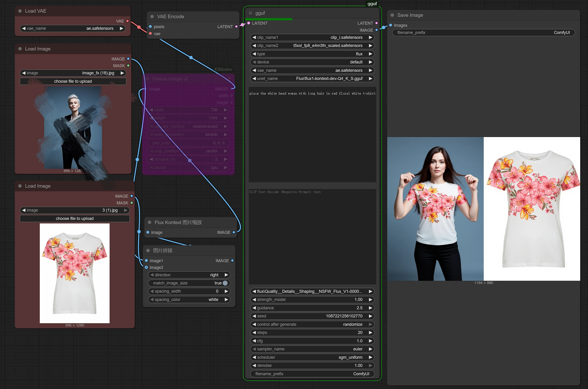Click the Save Image filename_prefix field

point(483,33)
